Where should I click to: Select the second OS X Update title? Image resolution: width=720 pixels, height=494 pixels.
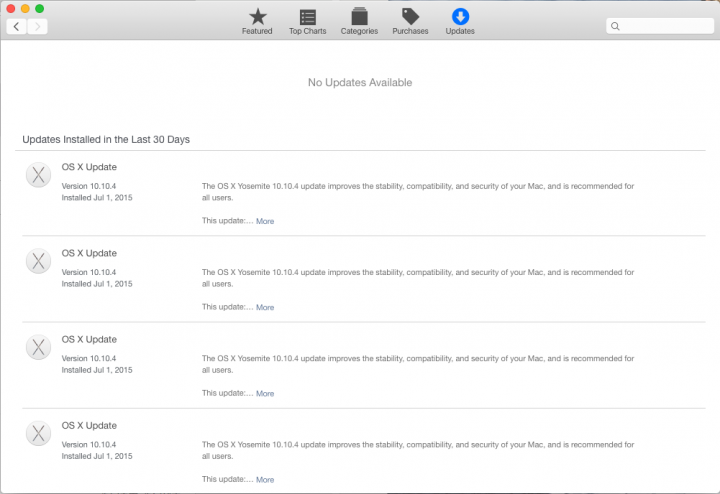89,253
